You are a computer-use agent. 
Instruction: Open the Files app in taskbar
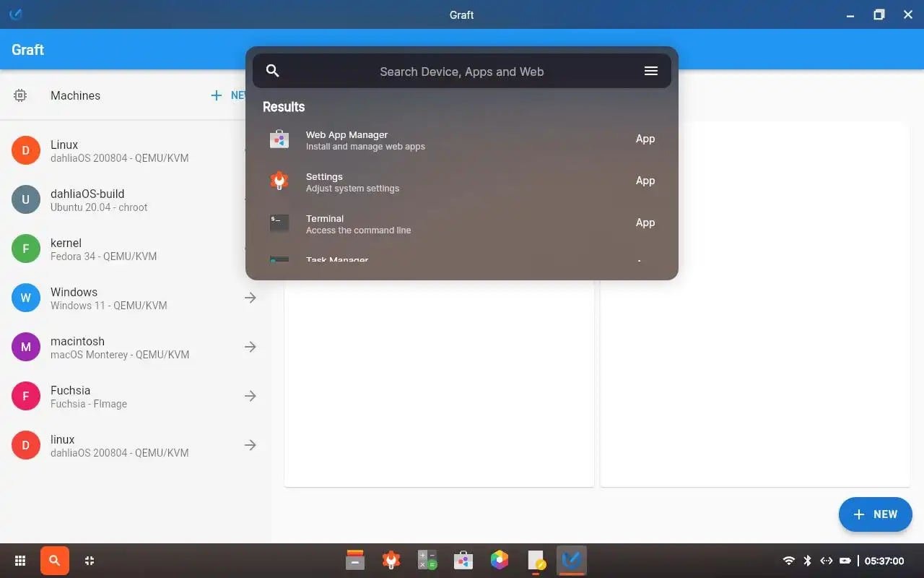[355, 560]
